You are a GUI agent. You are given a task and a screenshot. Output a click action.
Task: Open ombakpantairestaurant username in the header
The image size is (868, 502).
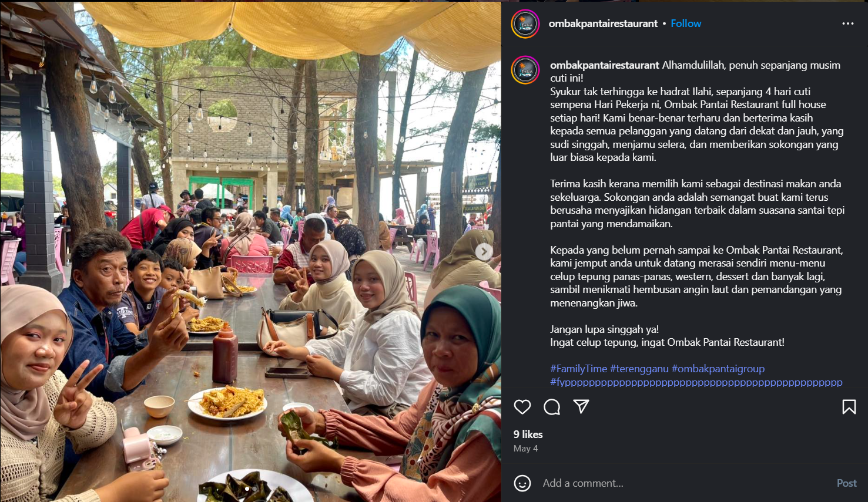[603, 23]
